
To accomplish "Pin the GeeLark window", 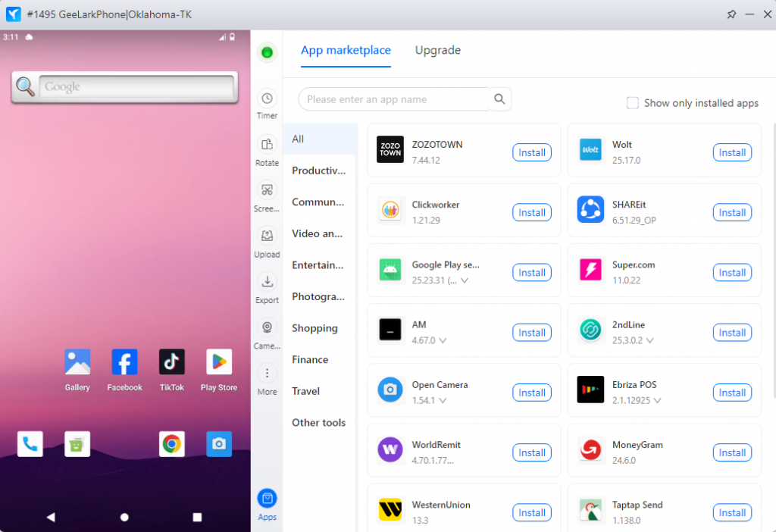I will 731,14.
